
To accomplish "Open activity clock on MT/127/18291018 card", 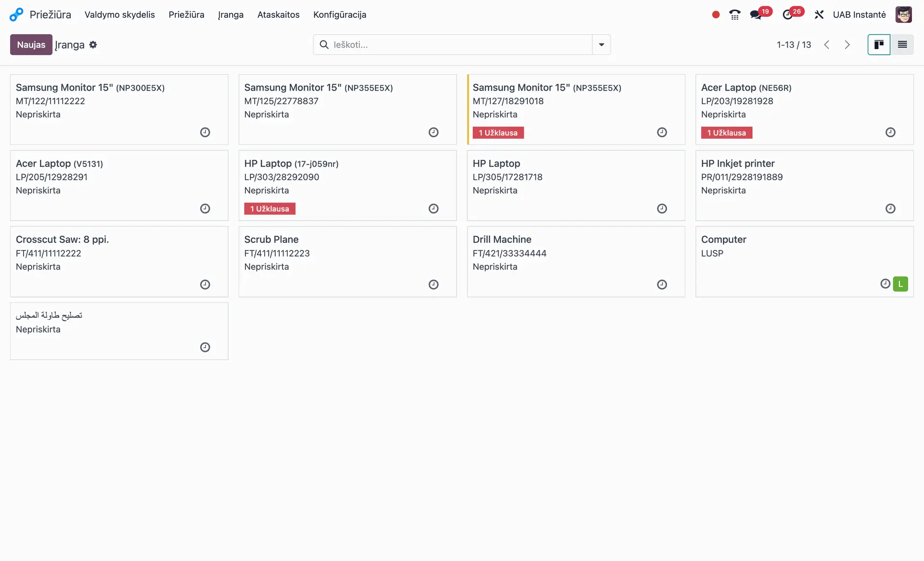I will tap(662, 132).
